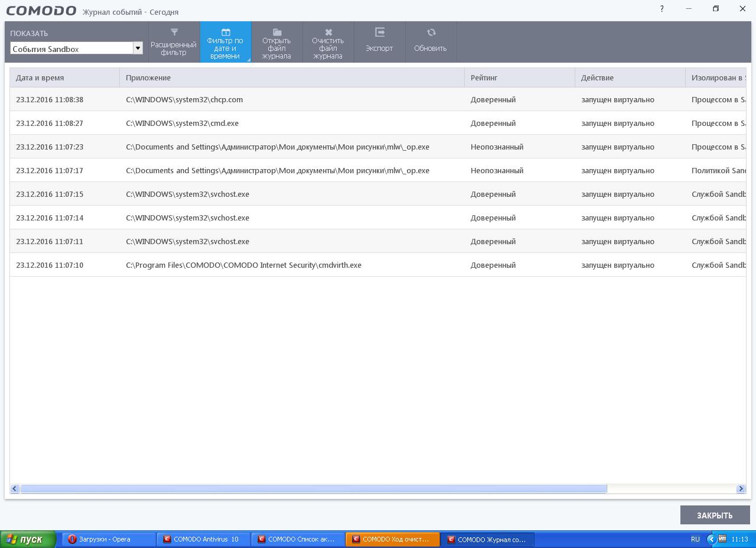Open log file via Открыть файл журнала
756x548 pixels.
point(276,42)
